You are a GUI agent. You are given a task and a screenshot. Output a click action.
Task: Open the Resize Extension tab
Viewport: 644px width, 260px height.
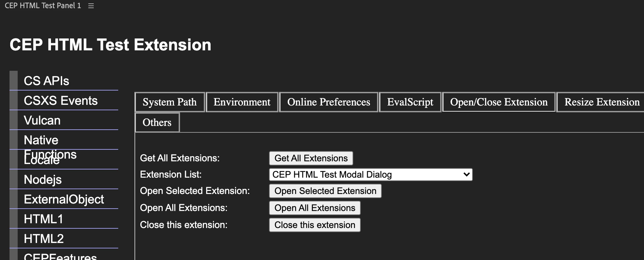pos(601,102)
